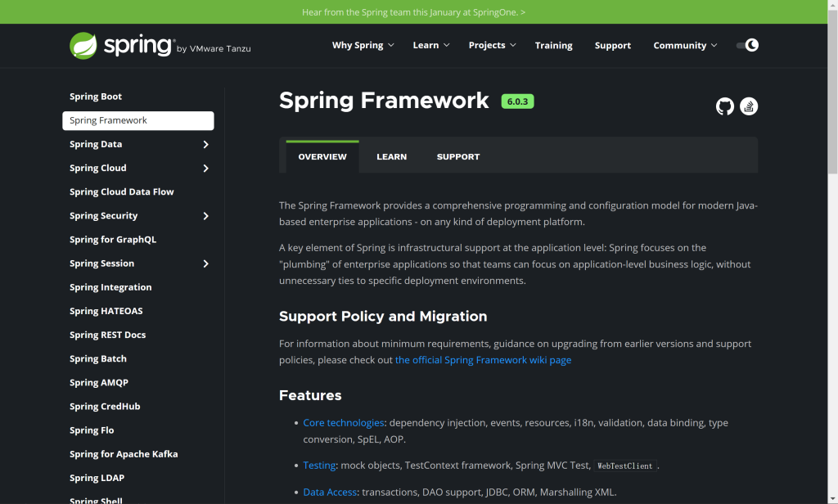
Task: Open the Community dropdown menu
Action: click(685, 46)
